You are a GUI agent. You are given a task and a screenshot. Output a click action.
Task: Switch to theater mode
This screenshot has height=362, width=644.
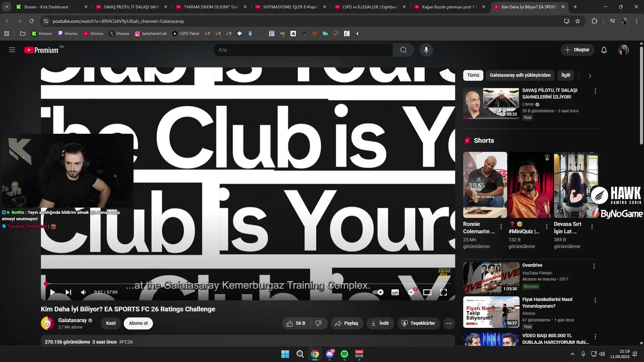click(x=427, y=292)
